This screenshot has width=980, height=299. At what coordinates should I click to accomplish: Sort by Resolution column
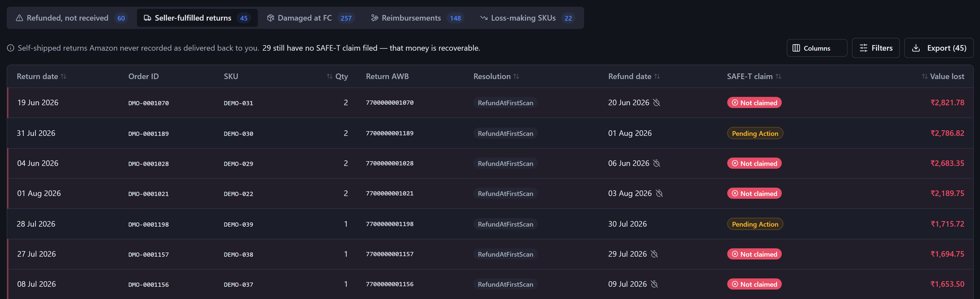coord(496,77)
